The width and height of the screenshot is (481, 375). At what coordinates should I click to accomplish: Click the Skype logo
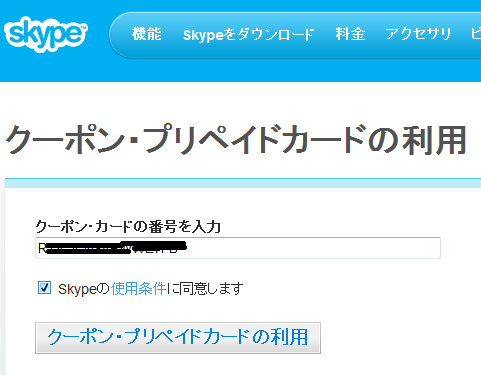tap(46, 34)
